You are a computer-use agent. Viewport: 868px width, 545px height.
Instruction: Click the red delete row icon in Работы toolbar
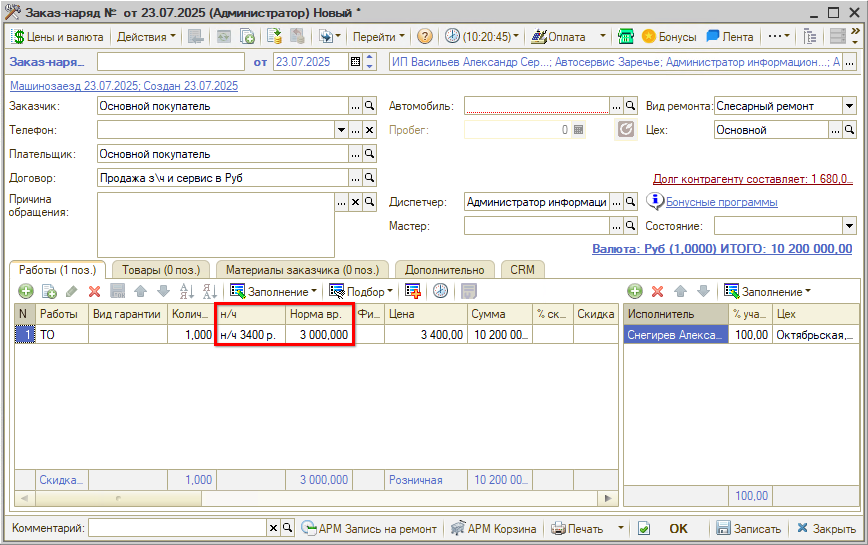(95, 291)
